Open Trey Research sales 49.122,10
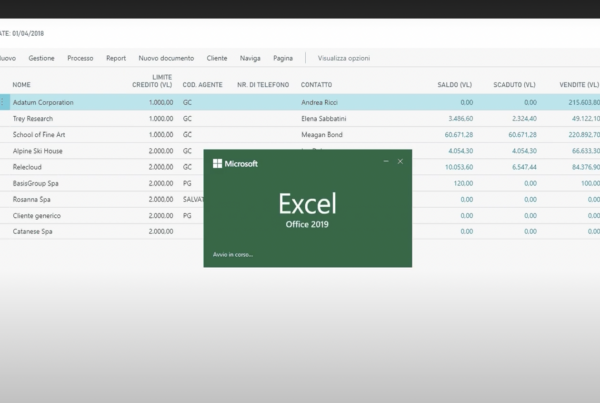This screenshot has height=403, width=600. (x=586, y=119)
